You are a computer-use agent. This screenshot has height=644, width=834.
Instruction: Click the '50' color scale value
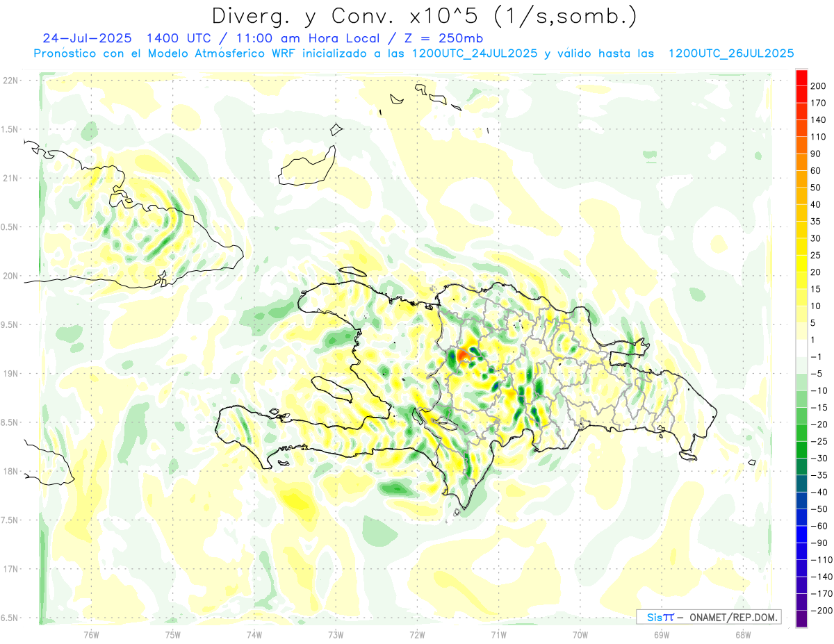tap(816, 188)
